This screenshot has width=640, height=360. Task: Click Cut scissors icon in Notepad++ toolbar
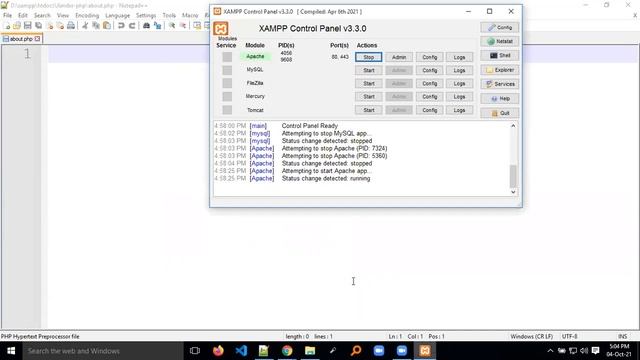(x=85, y=26)
